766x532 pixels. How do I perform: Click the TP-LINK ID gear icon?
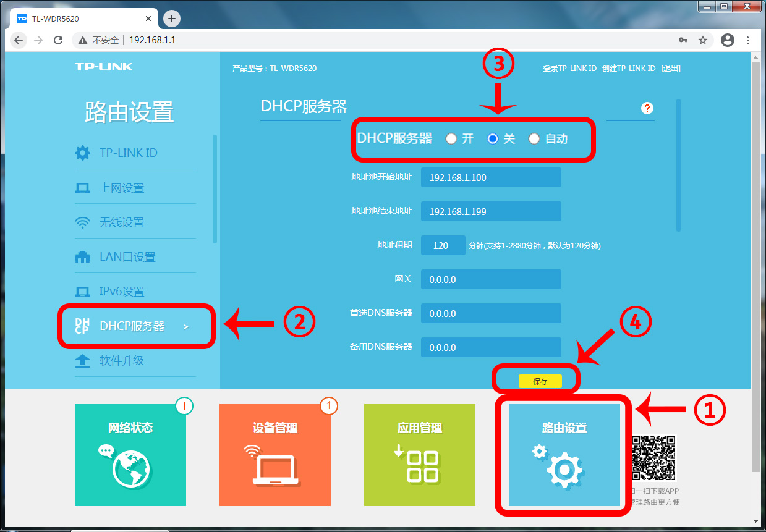(82, 153)
